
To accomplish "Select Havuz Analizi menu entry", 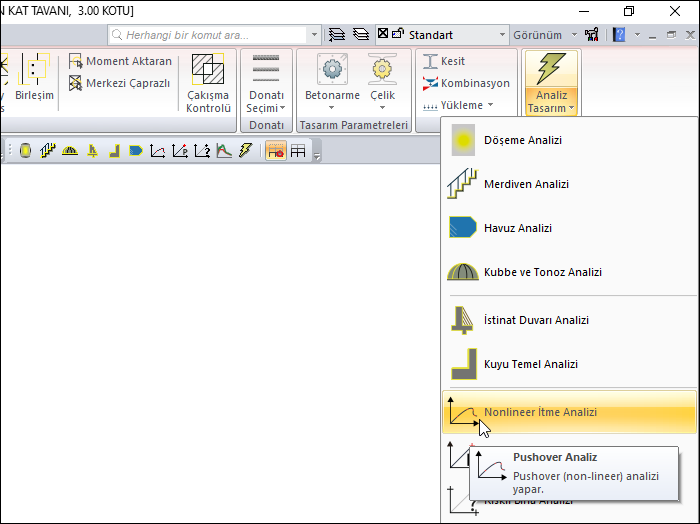I will (517, 228).
